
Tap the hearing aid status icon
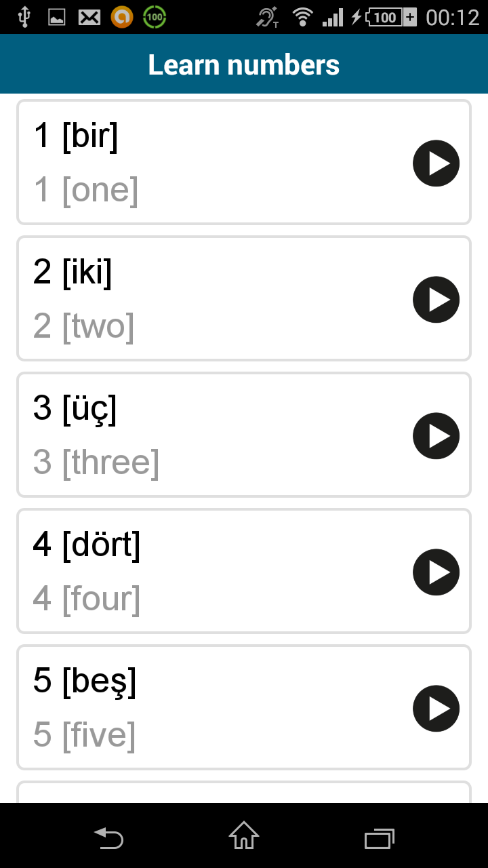[267, 16]
